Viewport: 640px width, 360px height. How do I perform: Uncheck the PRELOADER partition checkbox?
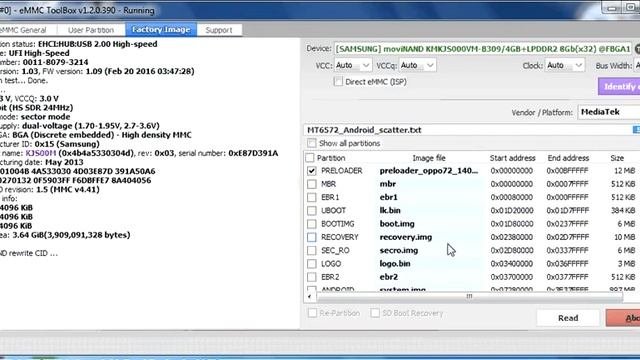click(x=312, y=171)
